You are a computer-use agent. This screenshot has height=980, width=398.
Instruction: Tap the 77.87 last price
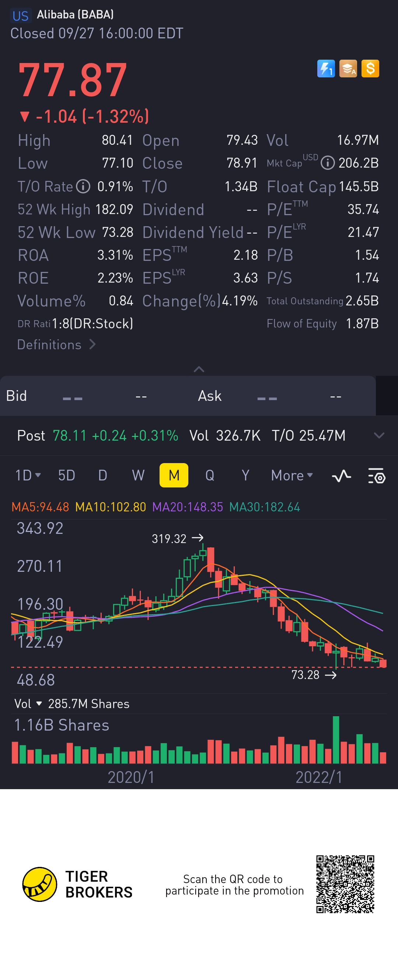point(72,80)
